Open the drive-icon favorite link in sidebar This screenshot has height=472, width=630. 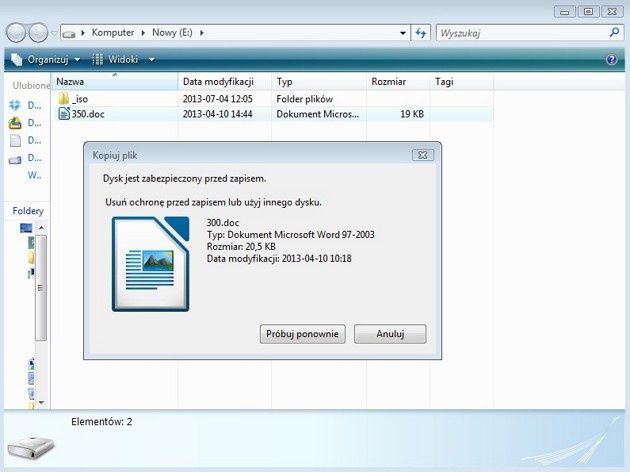25,158
